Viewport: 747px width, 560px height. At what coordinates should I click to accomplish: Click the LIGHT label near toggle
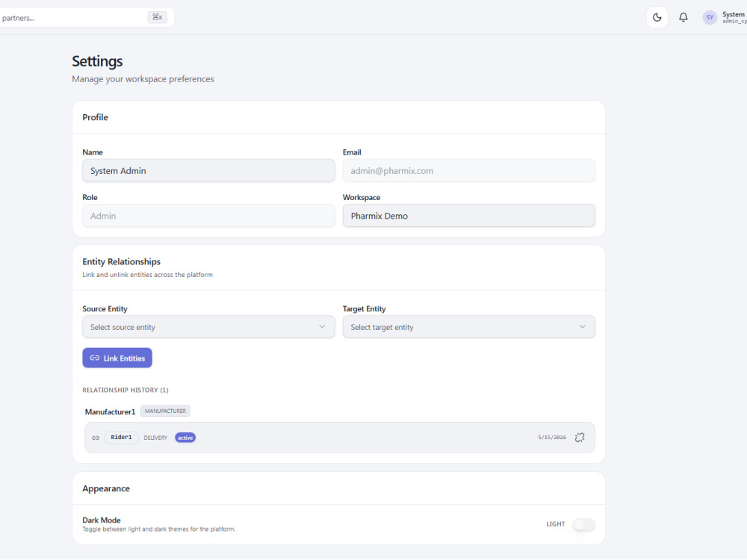coord(556,524)
